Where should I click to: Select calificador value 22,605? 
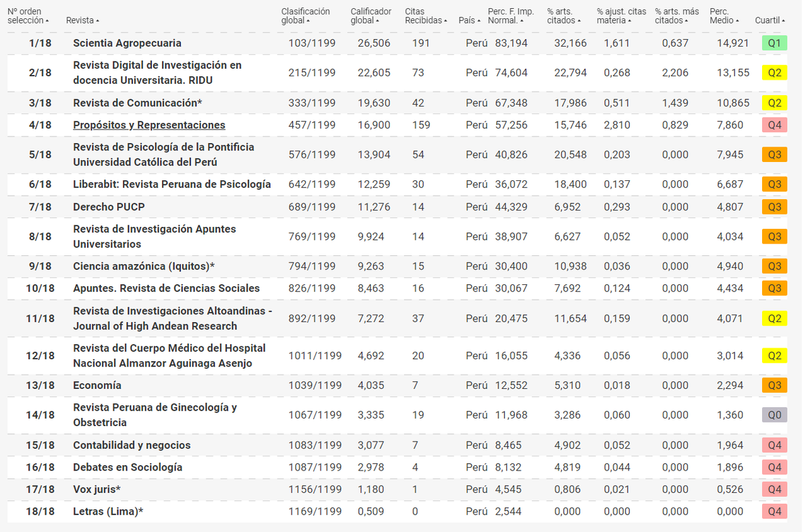click(374, 73)
